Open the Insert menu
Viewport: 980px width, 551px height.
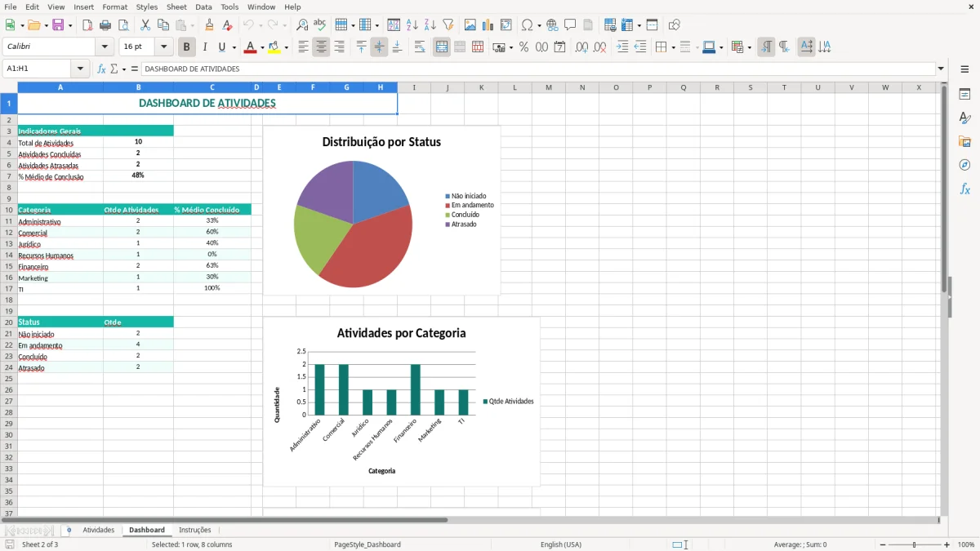83,7
